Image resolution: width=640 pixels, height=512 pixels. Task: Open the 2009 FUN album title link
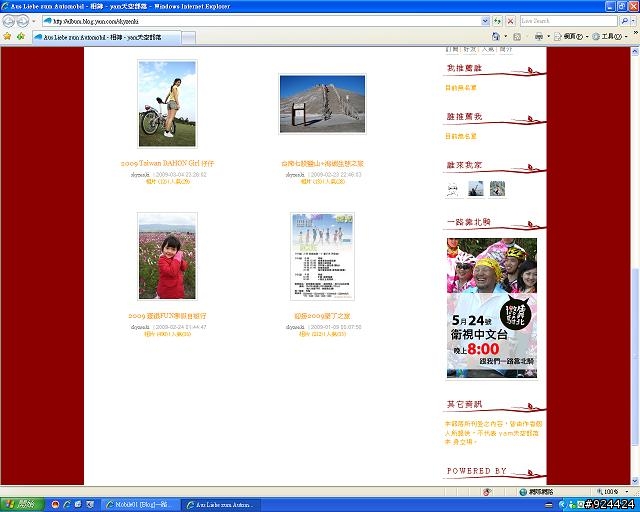click(x=167, y=316)
